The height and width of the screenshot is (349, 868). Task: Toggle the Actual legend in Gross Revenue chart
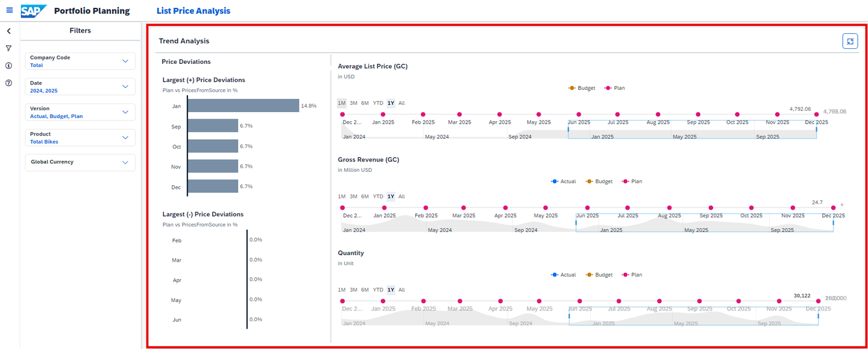[x=563, y=181]
